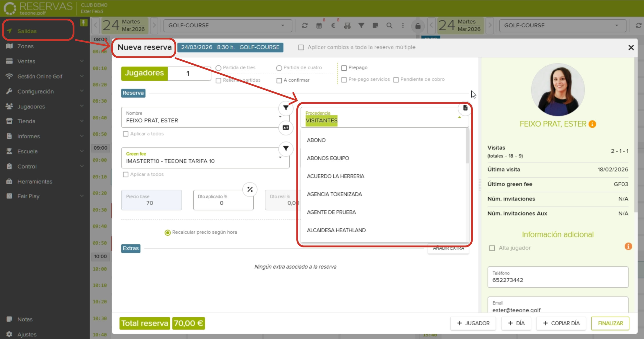Select ABONO from Procedencia list
The image size is (644, 339).
point(383,140)
